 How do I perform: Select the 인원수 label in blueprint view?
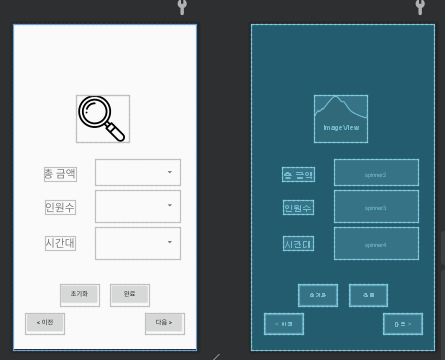pos(298,207)
